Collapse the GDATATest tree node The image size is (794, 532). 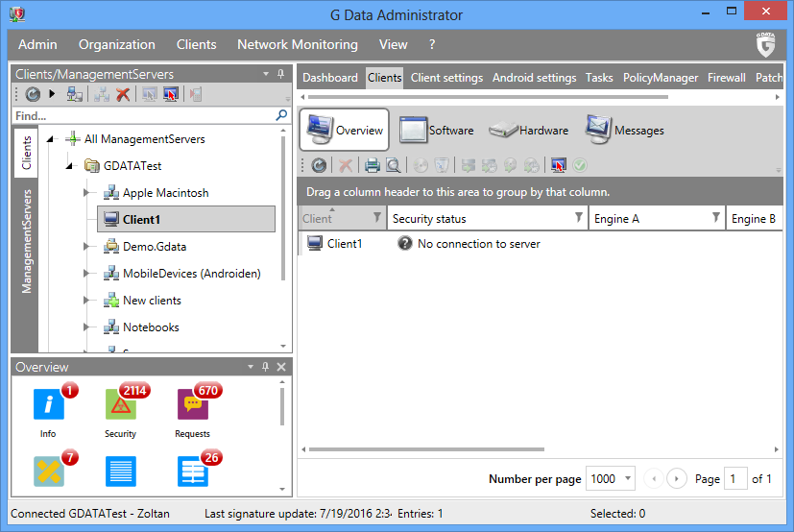(x=70, y=166)
